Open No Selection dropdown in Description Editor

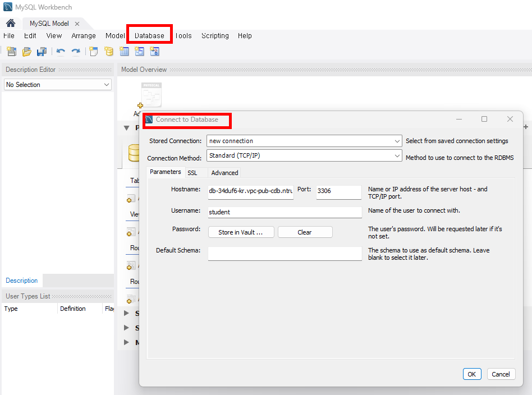[58, 85]
